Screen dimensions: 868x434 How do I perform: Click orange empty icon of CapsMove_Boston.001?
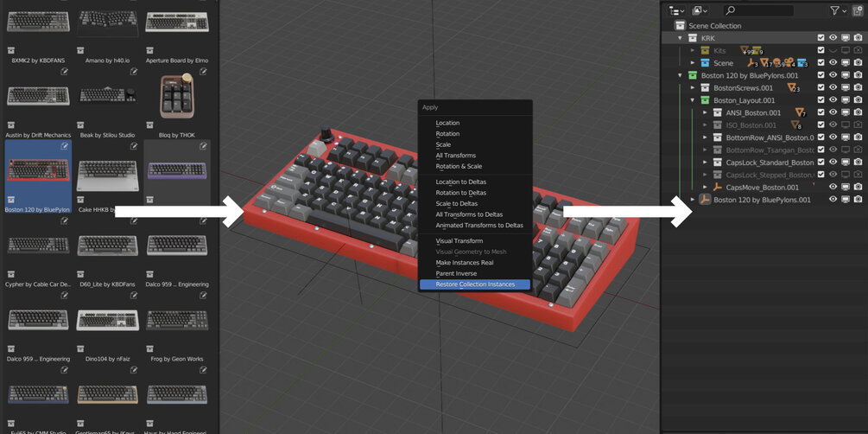point(717,188)
